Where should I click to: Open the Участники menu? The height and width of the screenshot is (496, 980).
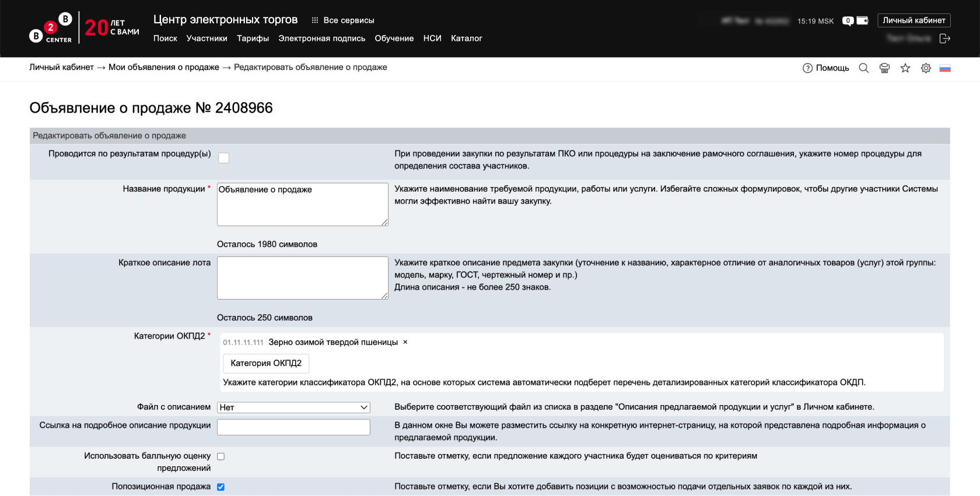[x=207, y=38]
